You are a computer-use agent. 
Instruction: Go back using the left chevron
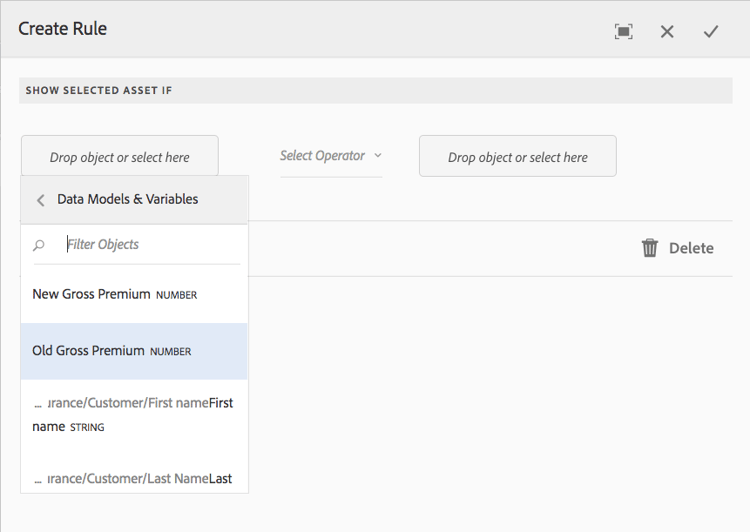[x=41, y=200]
